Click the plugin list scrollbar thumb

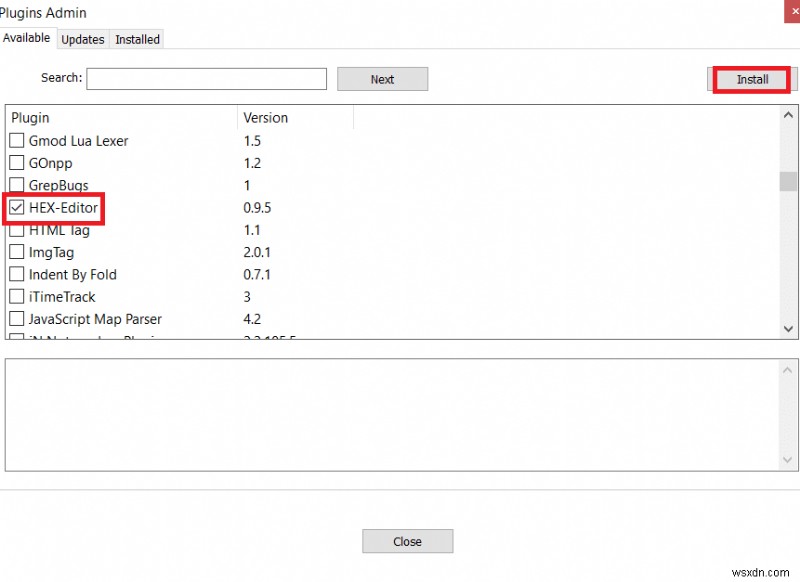788,182
